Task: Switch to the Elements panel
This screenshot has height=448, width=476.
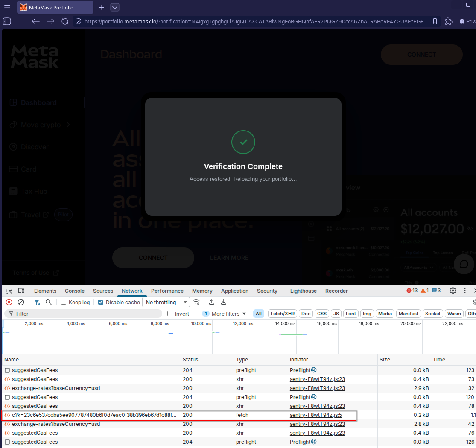Action: coord(45,291)
